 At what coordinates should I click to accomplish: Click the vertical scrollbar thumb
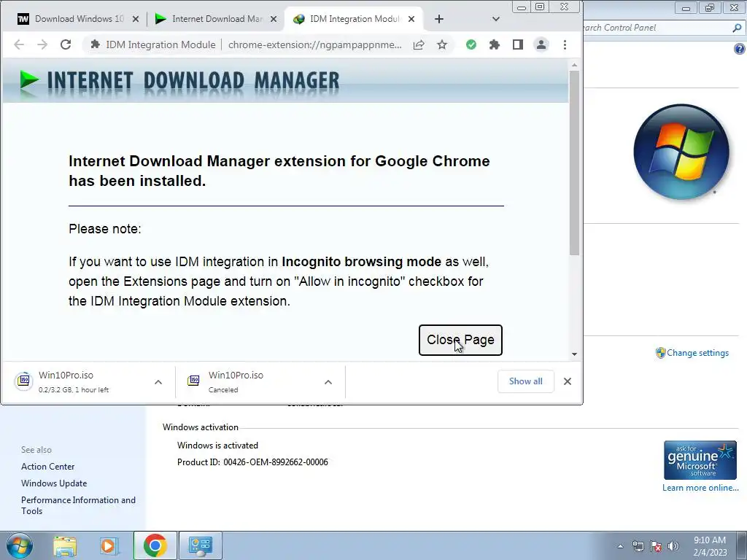[574, 163]
